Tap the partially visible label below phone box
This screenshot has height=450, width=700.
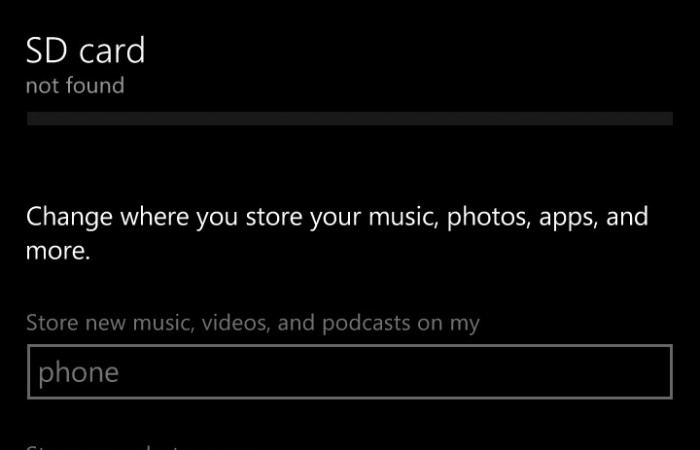(x=100, y=446)
